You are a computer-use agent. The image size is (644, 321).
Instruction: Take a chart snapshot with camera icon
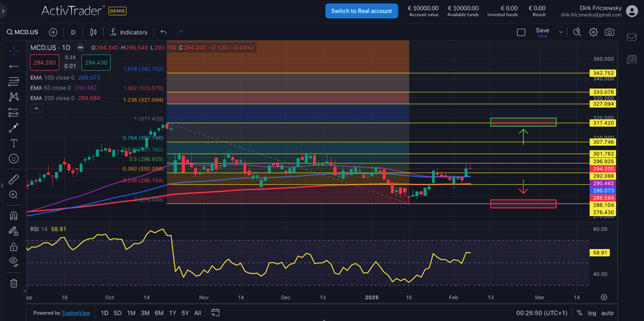(610, 32)
